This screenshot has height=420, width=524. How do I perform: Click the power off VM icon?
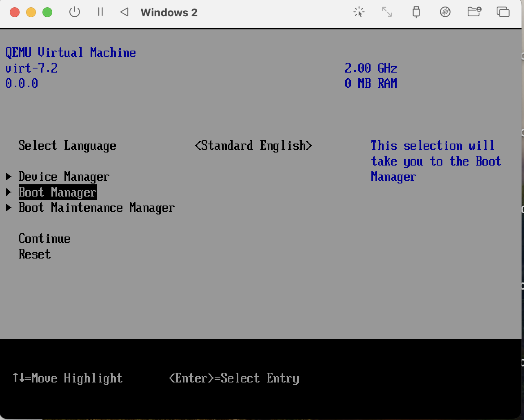[x=75, y=12]
